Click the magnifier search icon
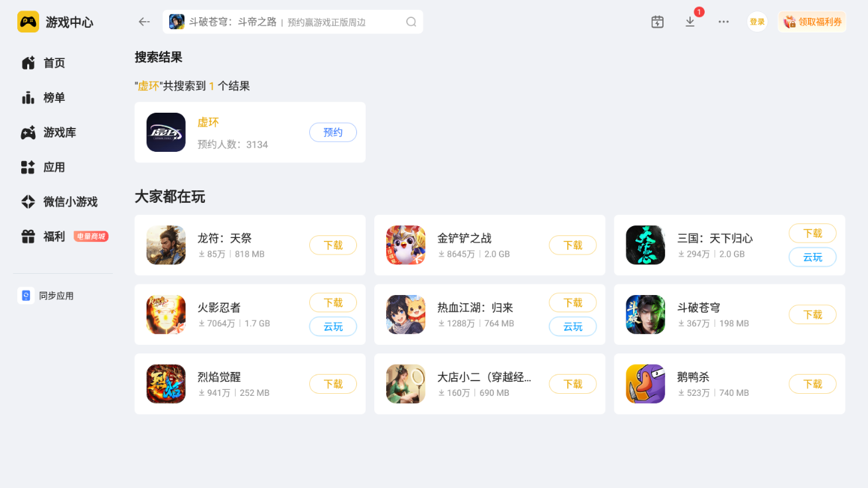Screen dimensions: 868x488 (411, 22)
